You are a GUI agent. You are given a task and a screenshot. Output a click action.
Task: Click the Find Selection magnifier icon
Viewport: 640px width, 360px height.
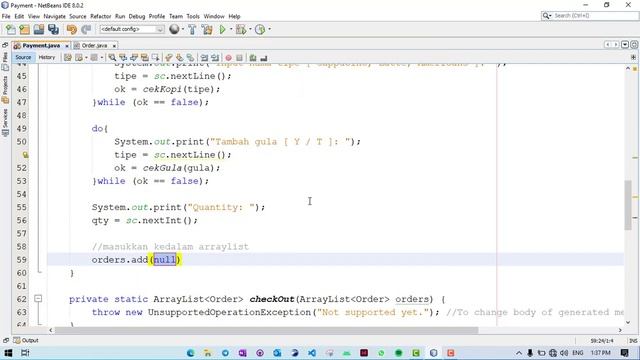112,58
